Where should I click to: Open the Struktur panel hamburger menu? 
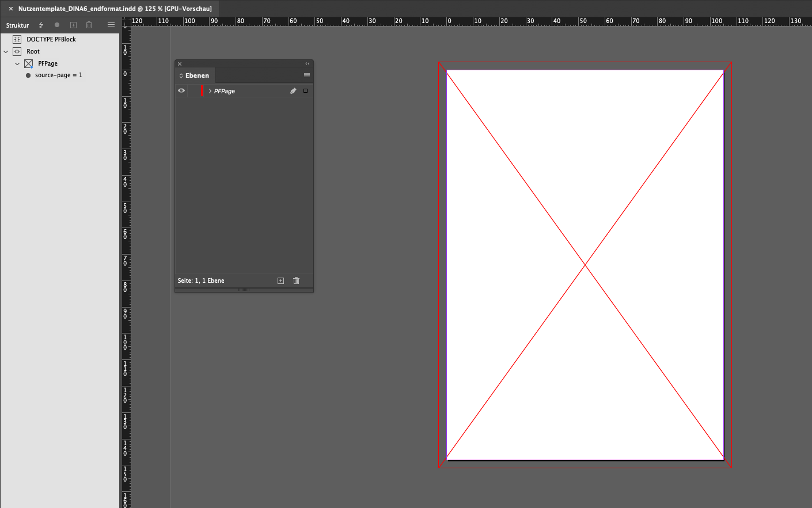coord(111,25)
